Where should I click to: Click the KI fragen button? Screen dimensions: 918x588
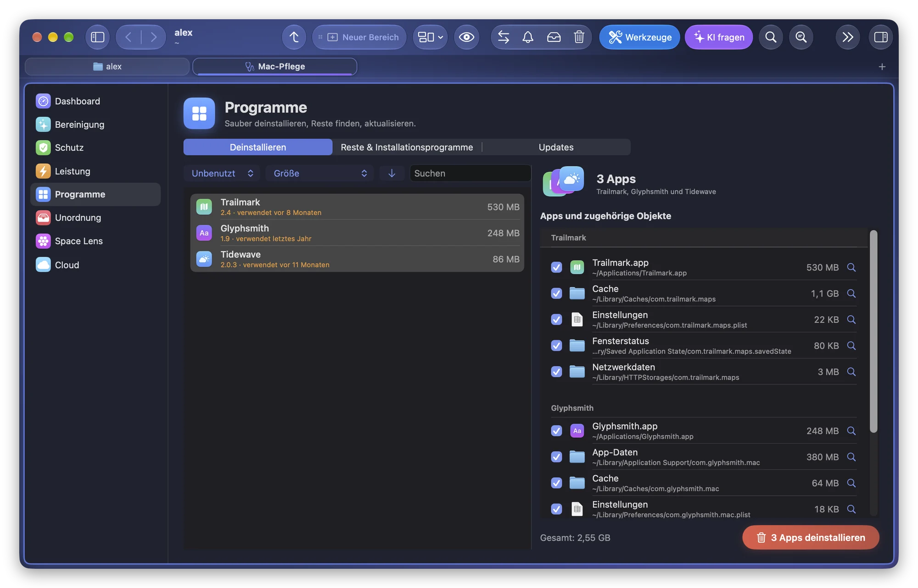point(718,37)
